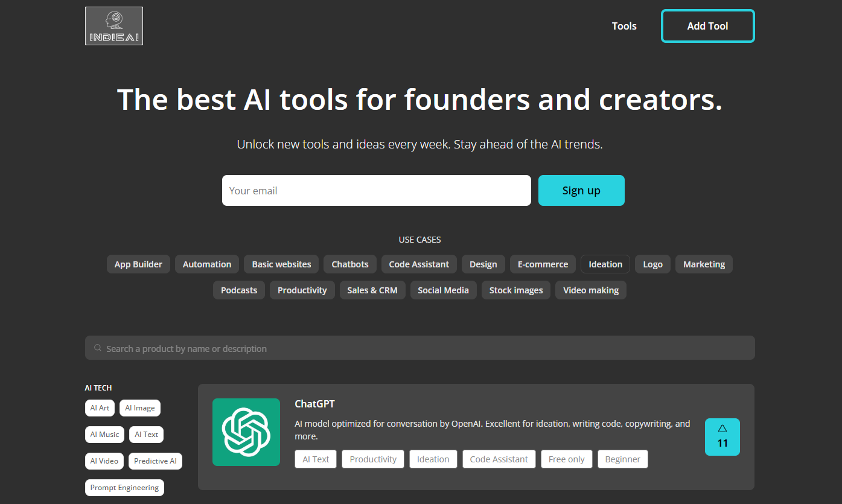This screenshot has height=504, width=842.
Task: Toggle the Ideation use case filter
Action: tap(605, 264)
